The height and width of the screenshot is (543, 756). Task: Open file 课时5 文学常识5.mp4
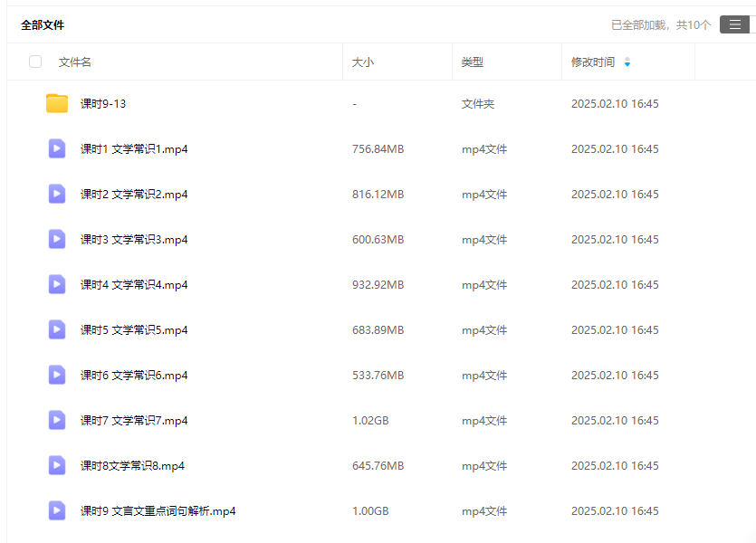[134, 330]
